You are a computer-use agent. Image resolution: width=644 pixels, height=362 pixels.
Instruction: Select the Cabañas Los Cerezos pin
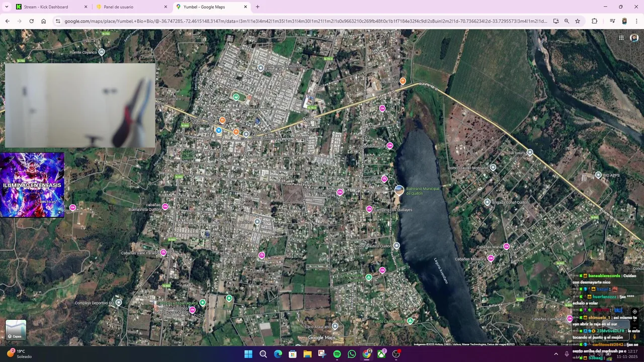(262, 255)
